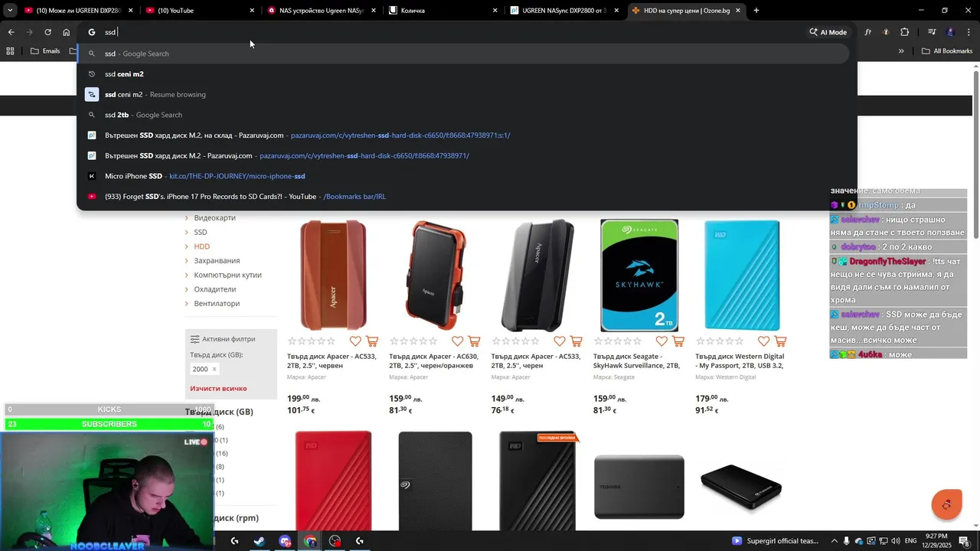Favorite the red Apacer AC533 with its heart
This screenshot has width=980, height=551.
355,341
